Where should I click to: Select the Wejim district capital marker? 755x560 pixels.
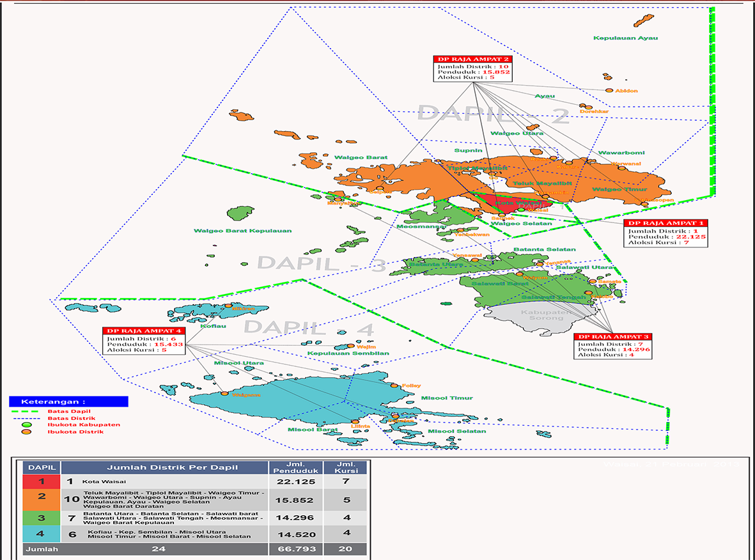click(352, 347)
